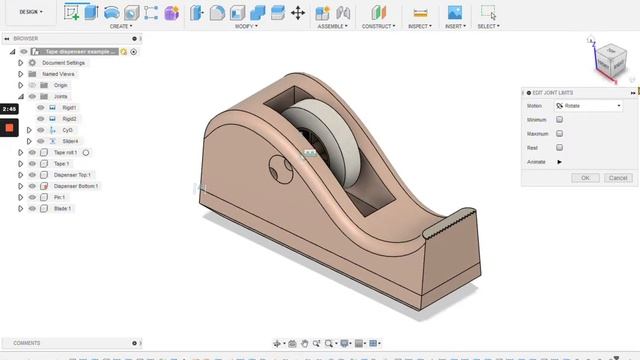
Task: Hide the Dispenser Top:1 component
Action: click(x=32, y=175)
